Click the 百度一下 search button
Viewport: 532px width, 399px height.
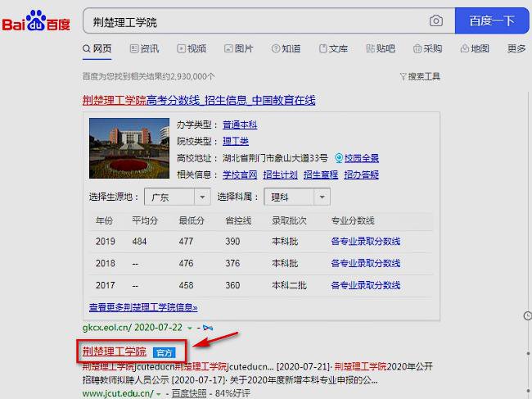click(x=492, y=21)
